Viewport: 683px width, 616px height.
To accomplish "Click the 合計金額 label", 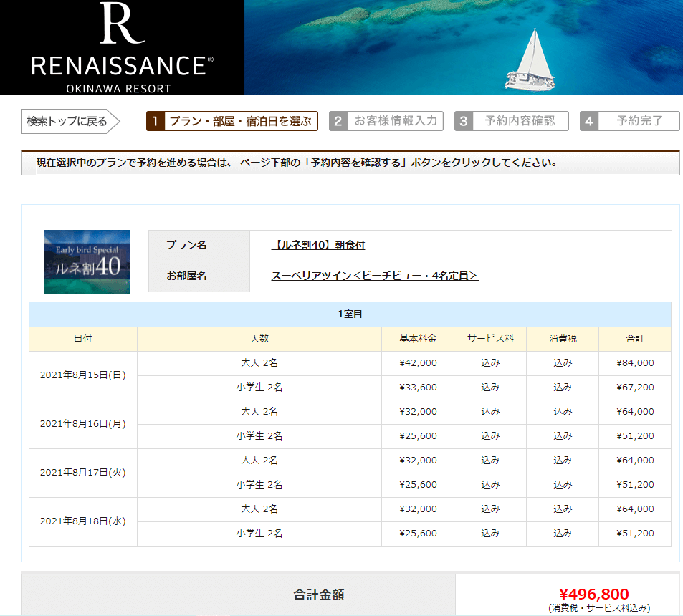I will click(319, 595).
